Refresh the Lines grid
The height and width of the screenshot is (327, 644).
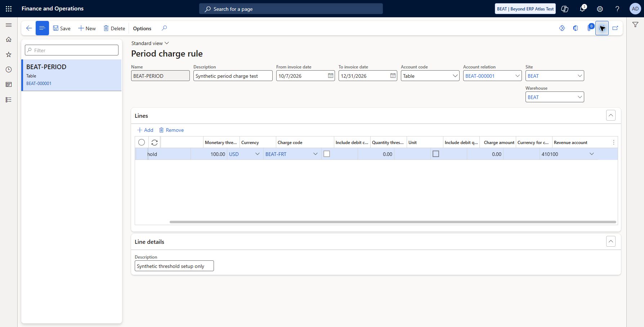[x=155, y=143]
